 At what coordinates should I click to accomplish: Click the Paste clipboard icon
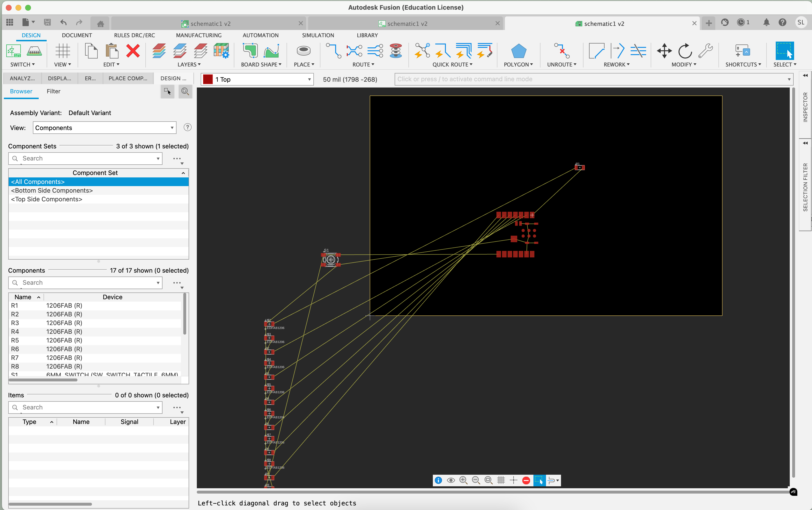112,51
